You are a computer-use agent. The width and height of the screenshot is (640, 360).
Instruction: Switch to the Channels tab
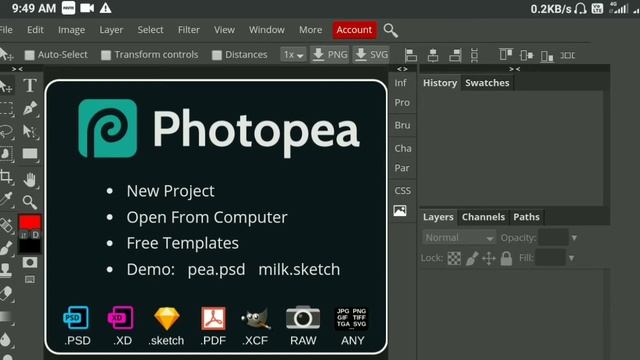coord(483,217)
